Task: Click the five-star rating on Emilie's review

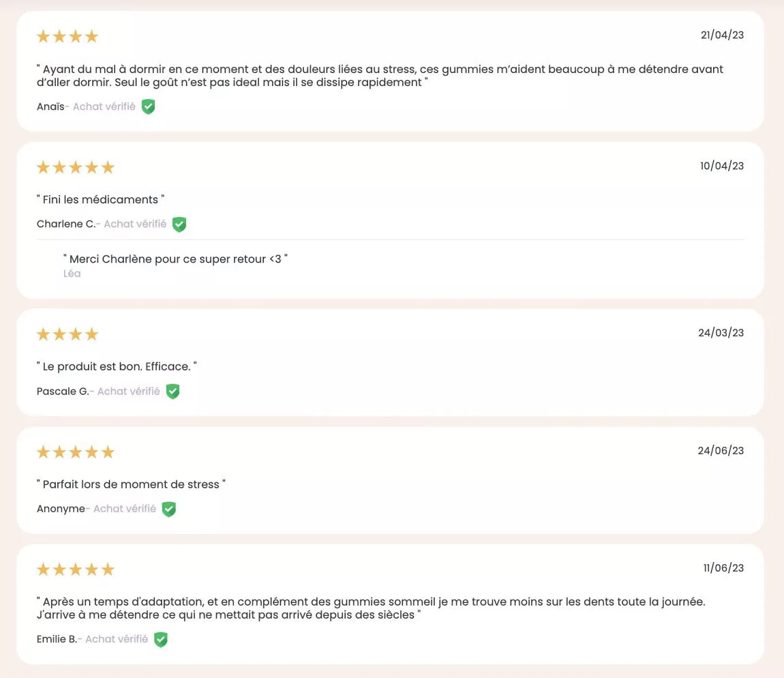Action: point(76,570)
